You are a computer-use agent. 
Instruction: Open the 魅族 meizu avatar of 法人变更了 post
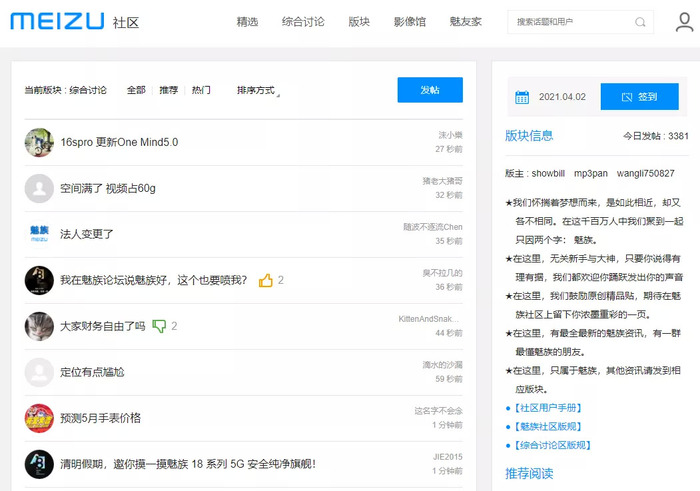(39, 234)
